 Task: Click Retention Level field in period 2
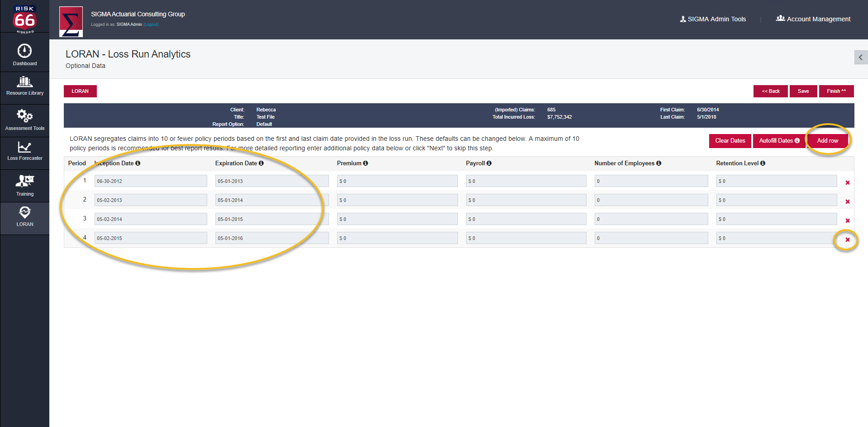777,200
